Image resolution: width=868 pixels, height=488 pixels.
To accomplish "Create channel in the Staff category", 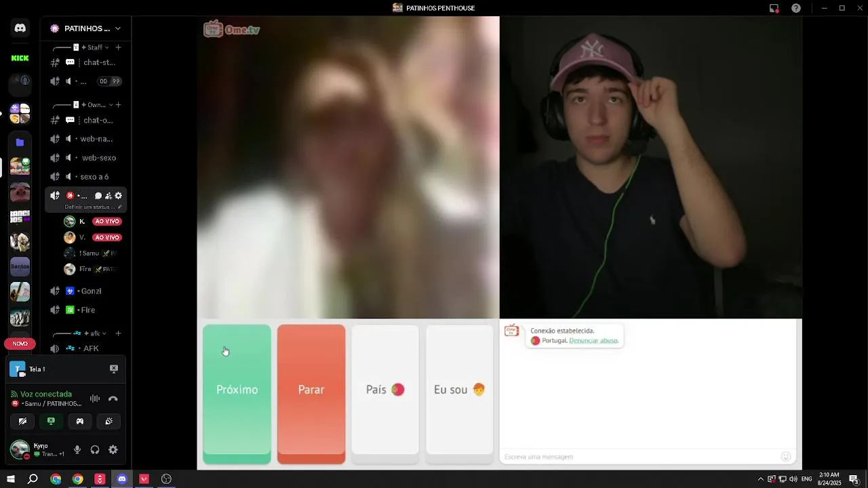I will click(119, 47).
